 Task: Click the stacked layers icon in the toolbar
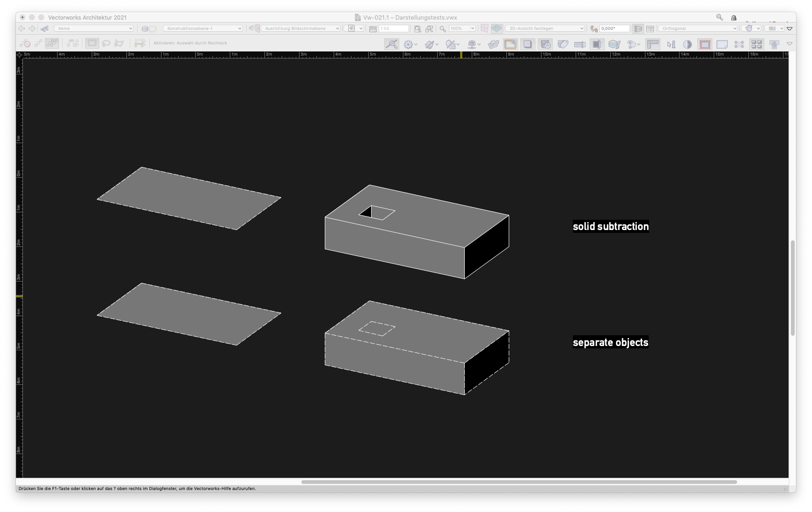pyautogui.click(x=614, y=44)
